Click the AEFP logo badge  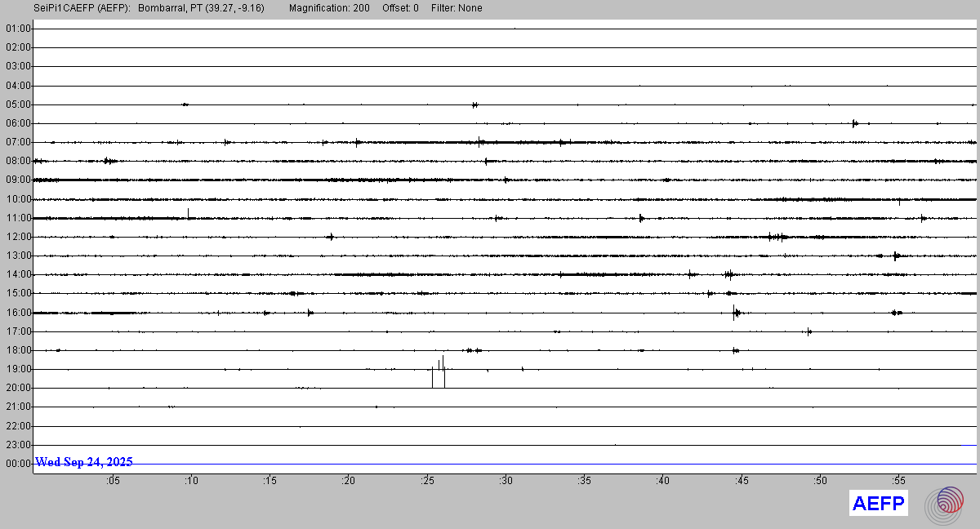coord(879,504)
